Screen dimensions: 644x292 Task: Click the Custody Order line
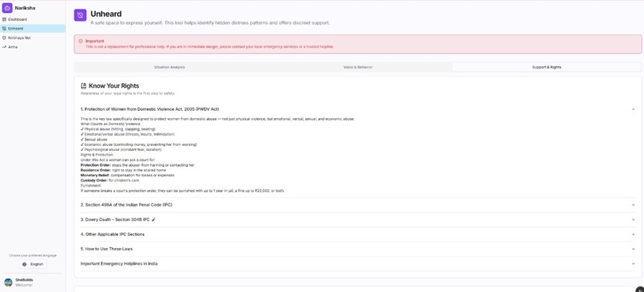pyautogui.click(x=109, y=180)
